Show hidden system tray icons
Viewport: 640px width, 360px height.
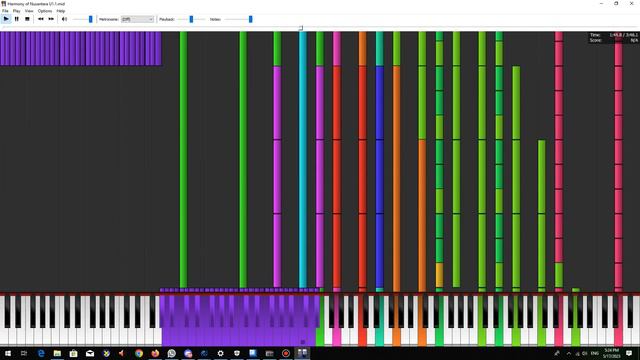pyautogui.click(x=569, y=353)
